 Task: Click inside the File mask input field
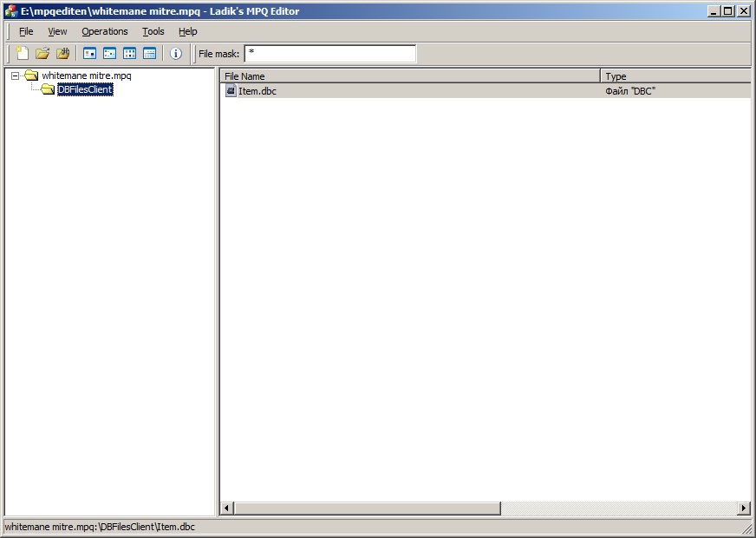click(329, 54)
